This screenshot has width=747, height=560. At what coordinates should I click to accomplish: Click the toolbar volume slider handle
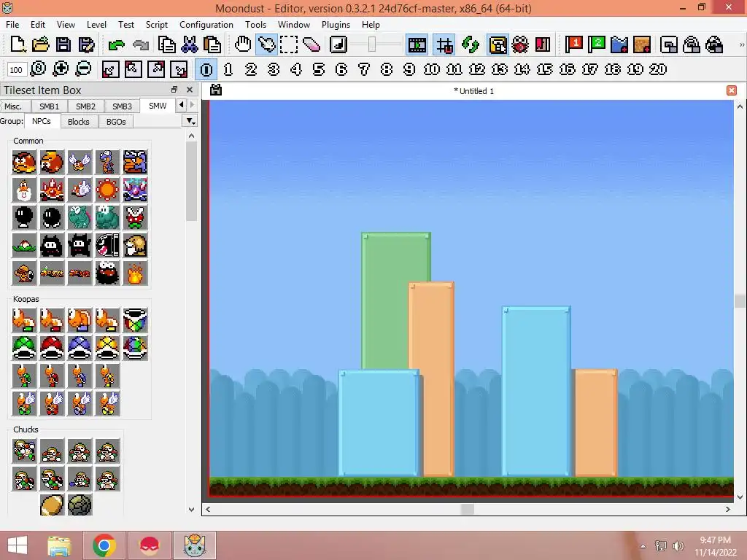372,44
